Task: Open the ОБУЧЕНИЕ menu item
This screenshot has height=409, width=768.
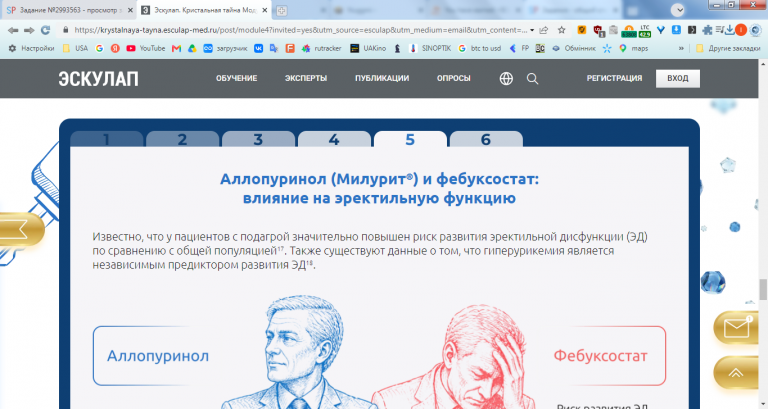Action: pos(237,78)
